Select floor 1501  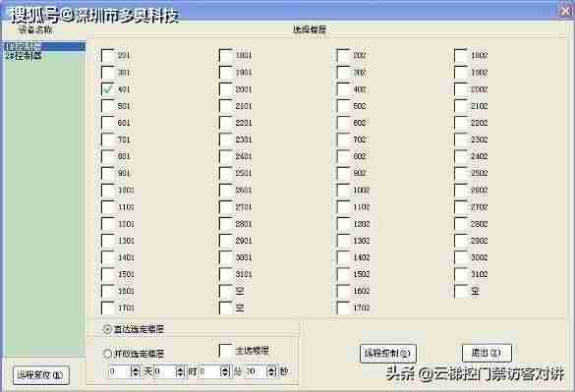108,274
